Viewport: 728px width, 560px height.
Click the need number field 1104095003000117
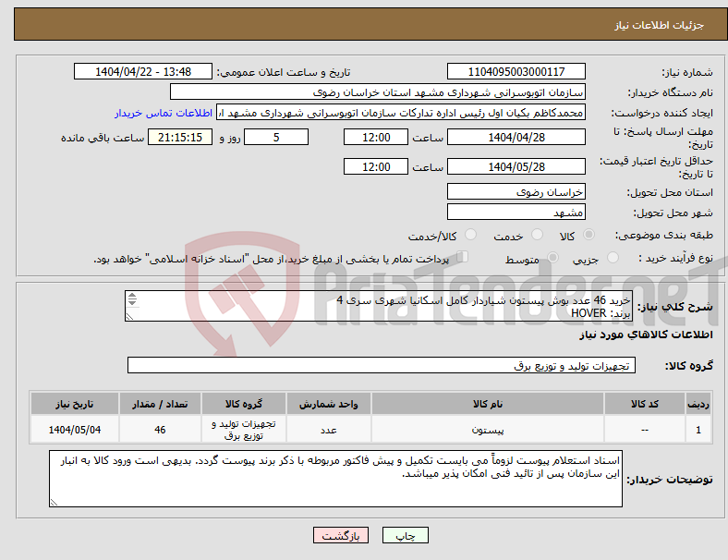516,71
